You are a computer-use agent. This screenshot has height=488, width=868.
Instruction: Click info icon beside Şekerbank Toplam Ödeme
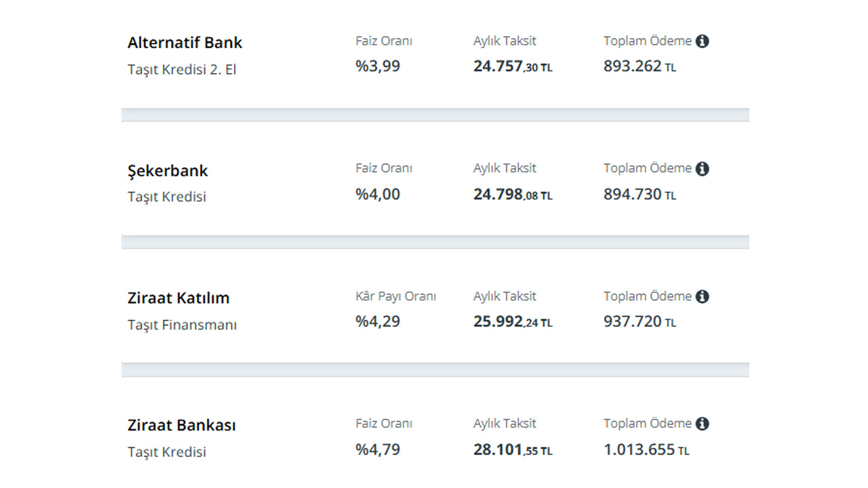pos(703,169)
